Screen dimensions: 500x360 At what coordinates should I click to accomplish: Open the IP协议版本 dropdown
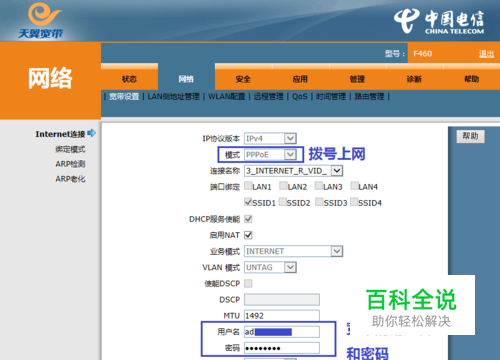[270, 138]
